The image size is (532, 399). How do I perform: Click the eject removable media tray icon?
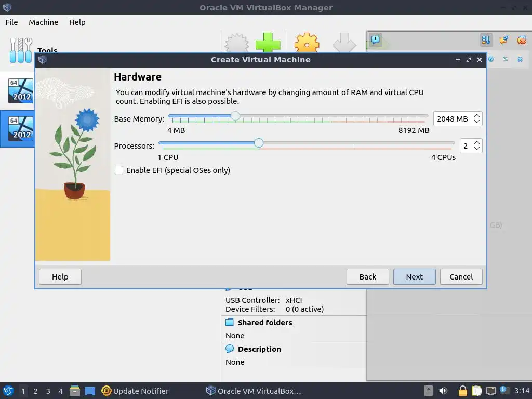(429, 391)
